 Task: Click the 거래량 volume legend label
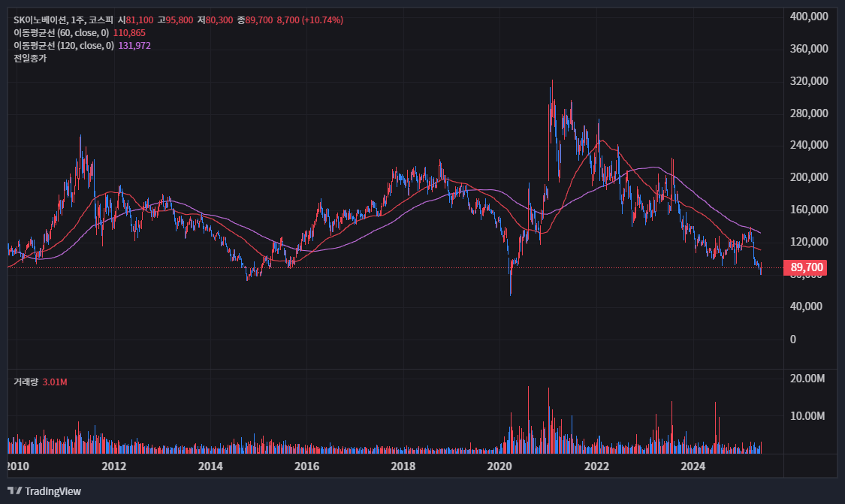pyautogui.click(x=26, y=382)
